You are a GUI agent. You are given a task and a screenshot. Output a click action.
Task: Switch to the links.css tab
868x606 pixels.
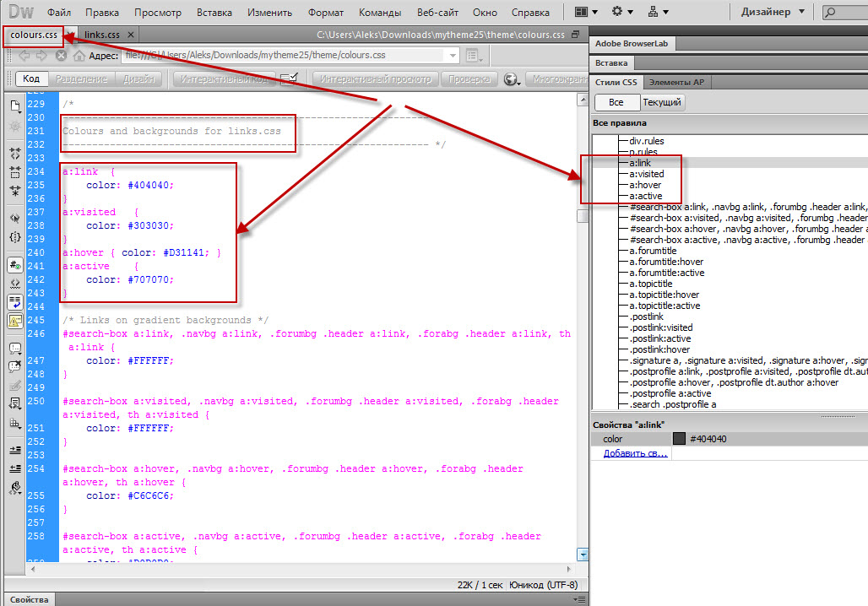click(x=101, y=34)
